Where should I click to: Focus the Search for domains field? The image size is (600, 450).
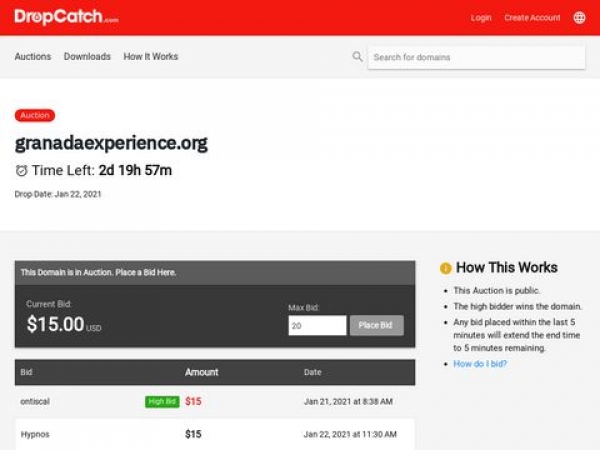click(476, 57)
